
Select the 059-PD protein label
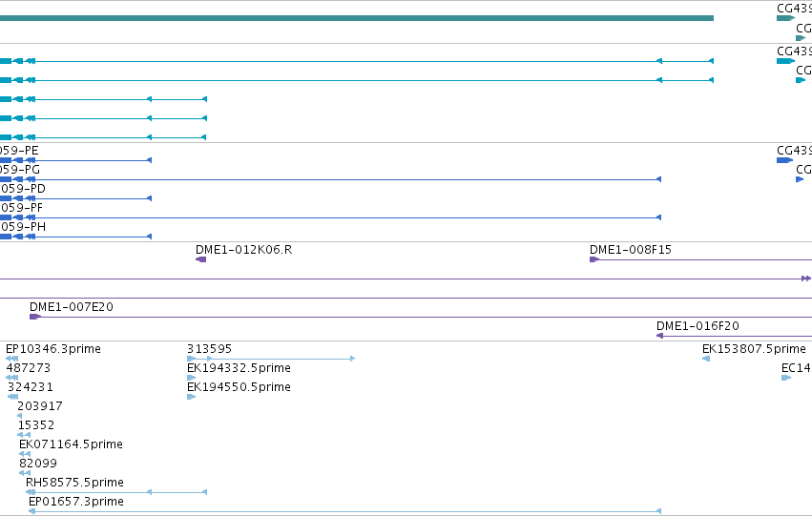click(23, 189)
